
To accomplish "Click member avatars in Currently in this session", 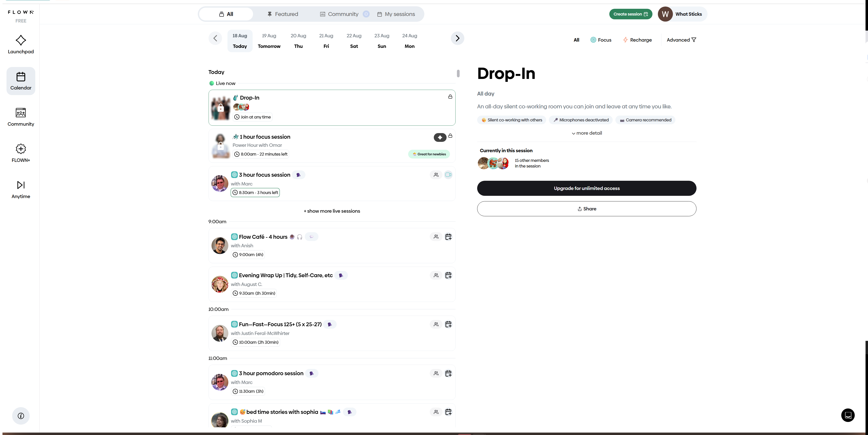I will pyautogui.click(x=493, y=163).
